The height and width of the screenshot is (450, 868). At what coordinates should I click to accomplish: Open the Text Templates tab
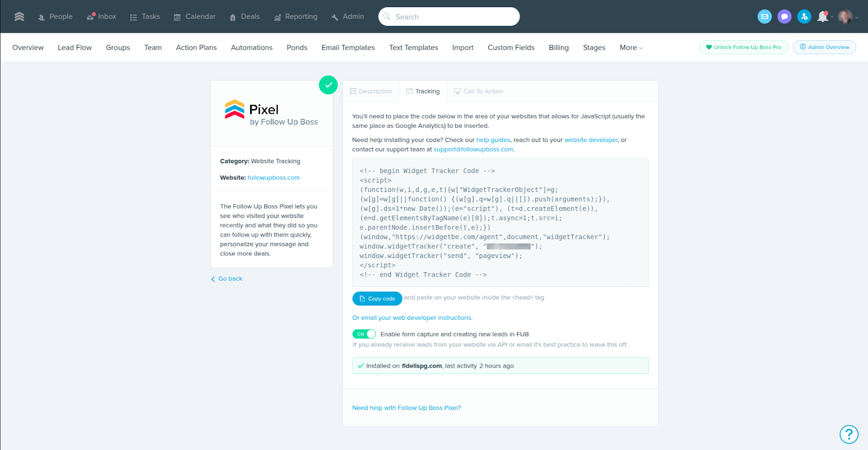tap(413, 48)
